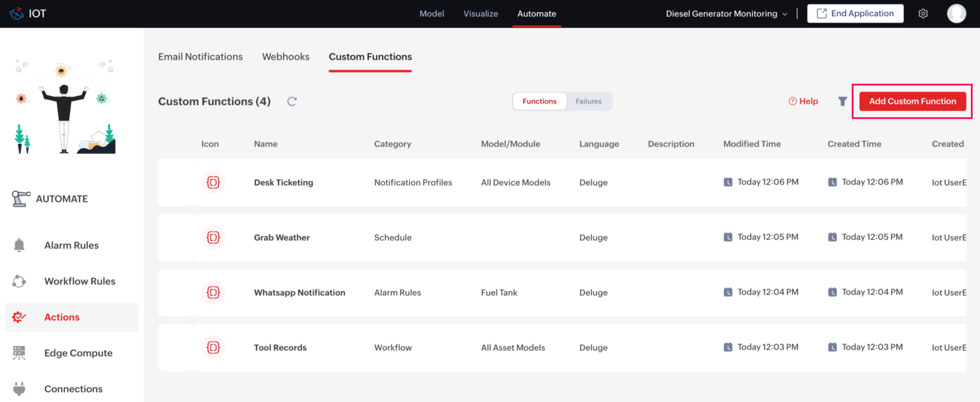Switch to the Webhooks tab
The width and height of the screenshot is (980, 402).
click(x=285, y=57)
